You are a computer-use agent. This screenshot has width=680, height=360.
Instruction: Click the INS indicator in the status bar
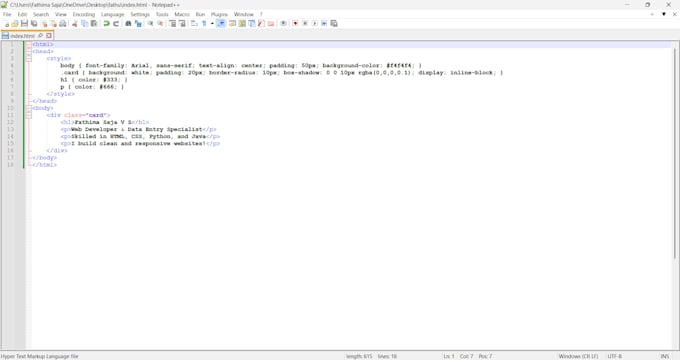(x=665, y=356)
